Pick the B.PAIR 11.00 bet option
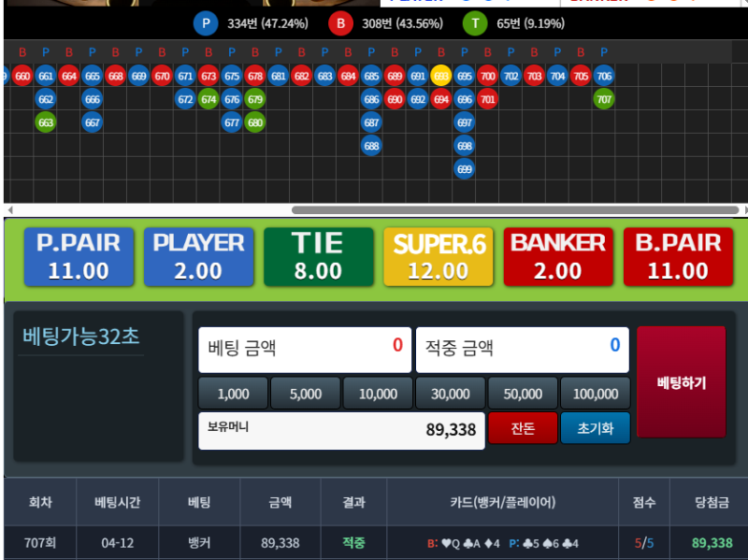Image resolution: width=748 pixels, height=560 pixels. tap(678, 256)
